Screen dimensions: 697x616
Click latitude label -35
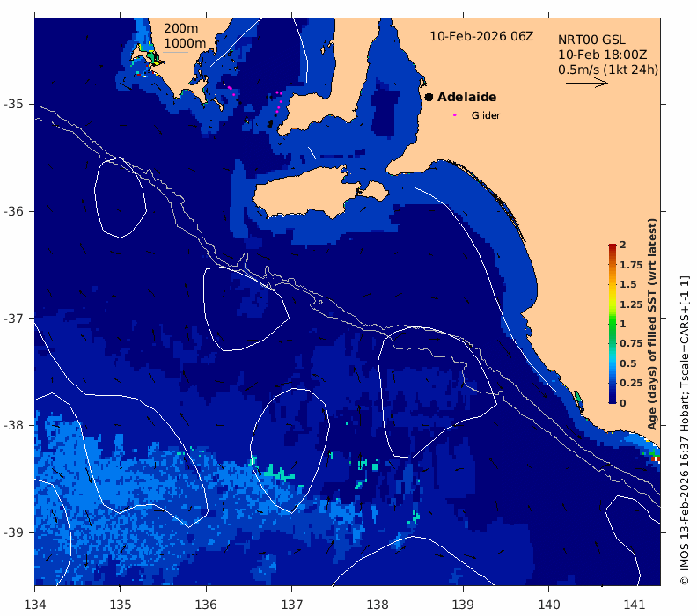[x=13, y=104]
